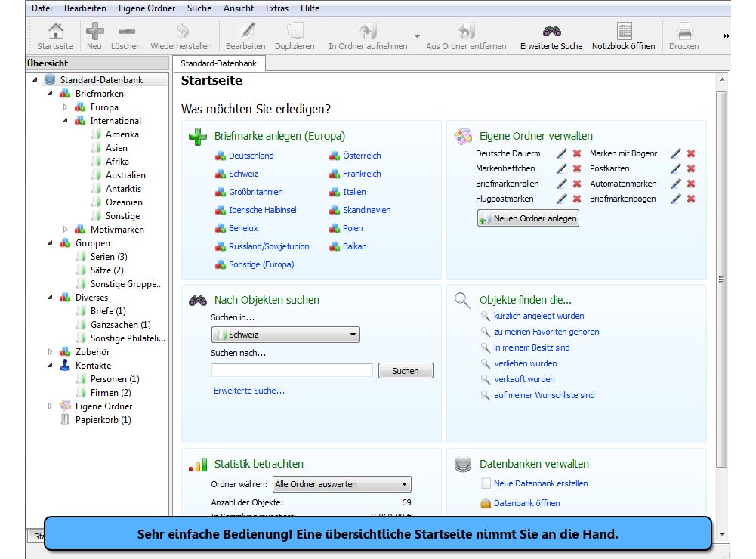Screen dimensions: 756x559
Task: Click the Suchen button
Action: (406, 370)
